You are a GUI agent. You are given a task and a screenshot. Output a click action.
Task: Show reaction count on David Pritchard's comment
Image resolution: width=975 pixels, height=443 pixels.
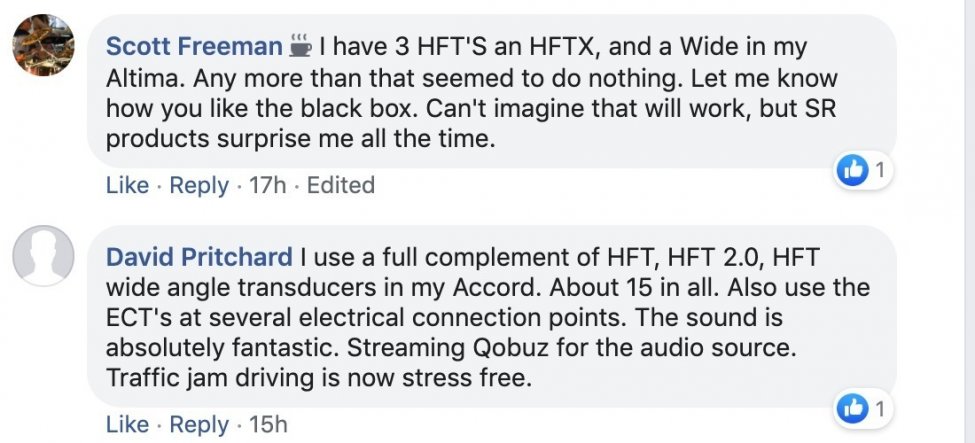879,408
